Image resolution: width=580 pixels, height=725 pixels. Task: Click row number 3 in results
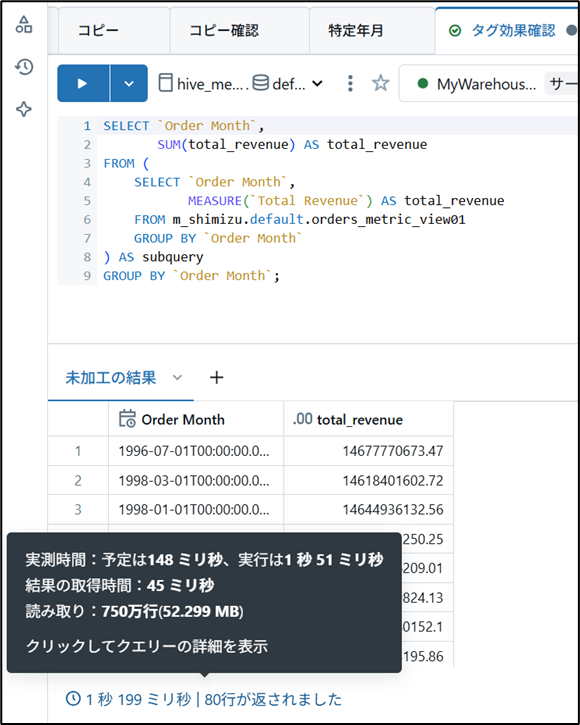coord(78,510)
